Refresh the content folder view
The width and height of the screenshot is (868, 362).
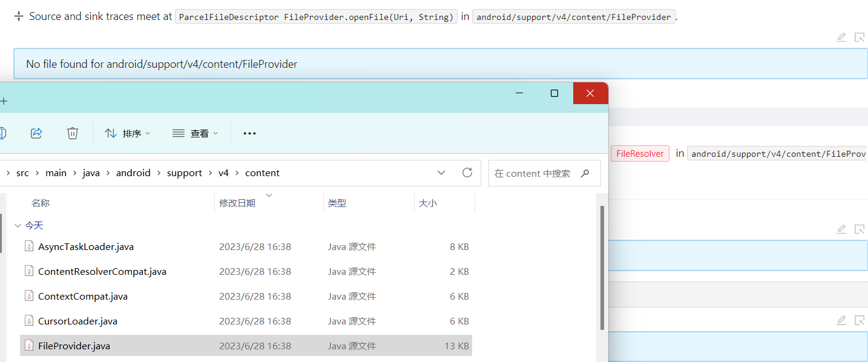(x=467, y=173)
